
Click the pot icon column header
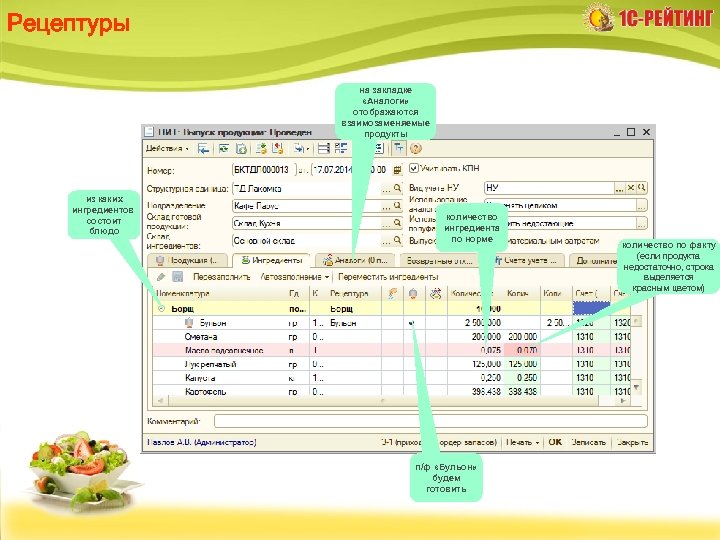(x=414, y=293)
